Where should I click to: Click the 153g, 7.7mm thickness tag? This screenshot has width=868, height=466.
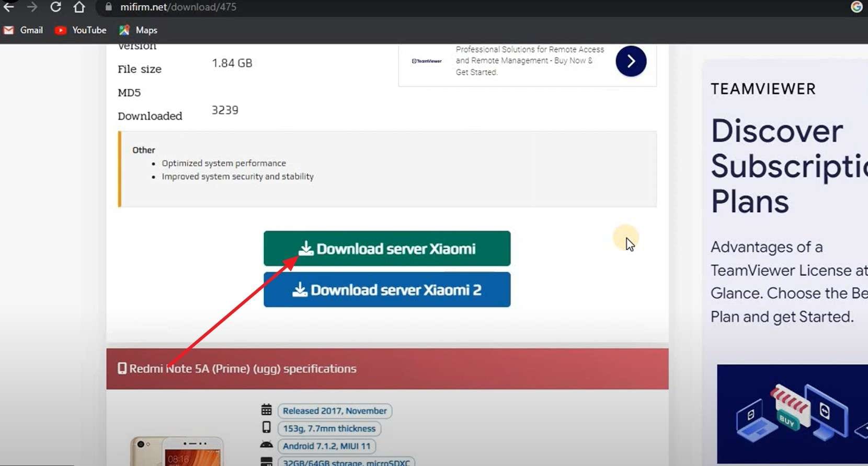click(329, 429)
